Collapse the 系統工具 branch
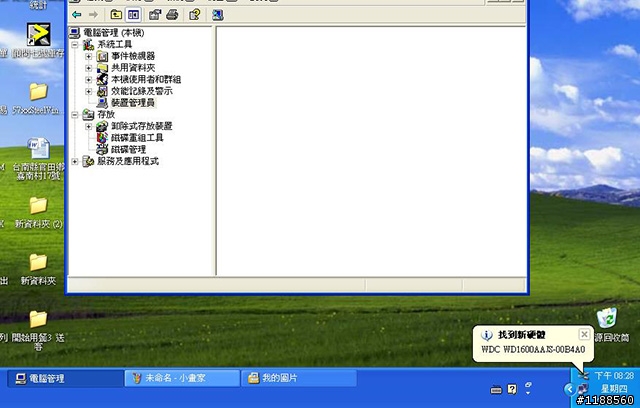 [x=75, y=44]
